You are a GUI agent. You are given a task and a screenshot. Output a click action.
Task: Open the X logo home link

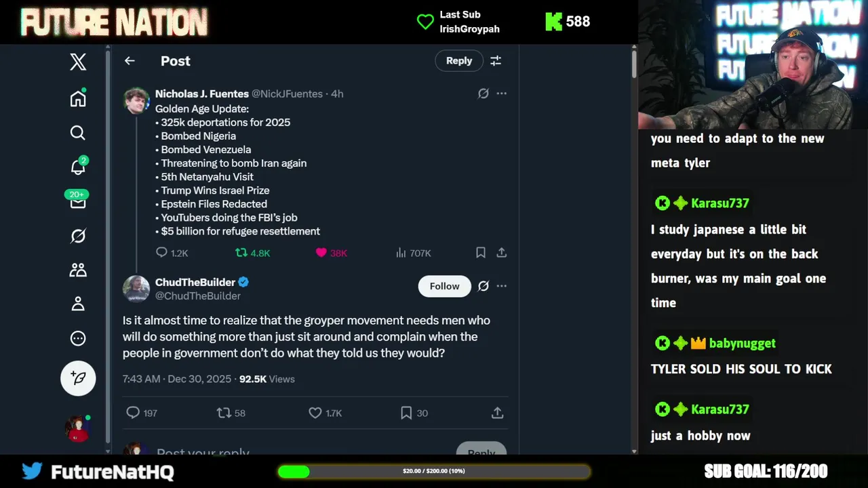[x=78, y=62]
